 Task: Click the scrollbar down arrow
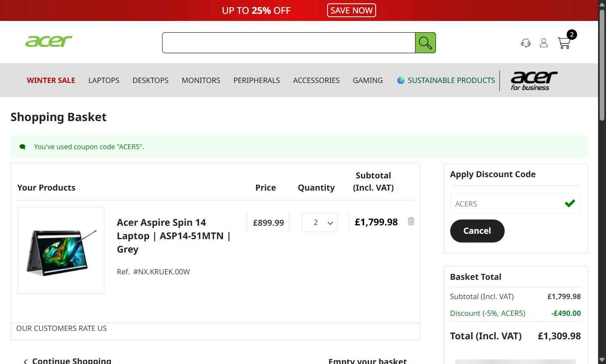[x=602, y=360]
